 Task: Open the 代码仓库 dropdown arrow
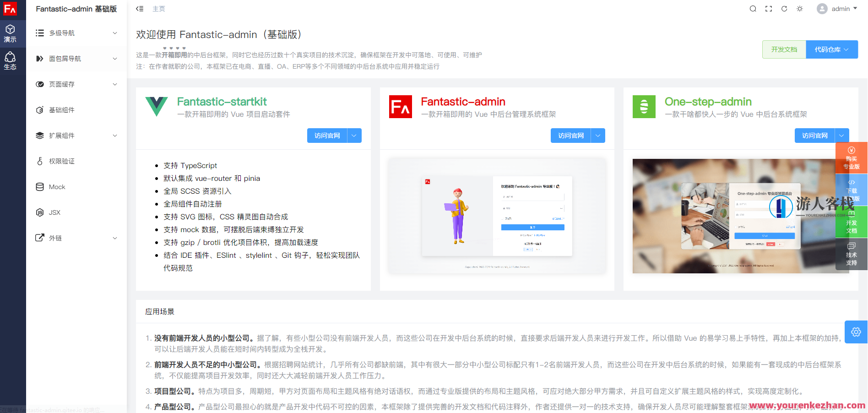point(846,49)
